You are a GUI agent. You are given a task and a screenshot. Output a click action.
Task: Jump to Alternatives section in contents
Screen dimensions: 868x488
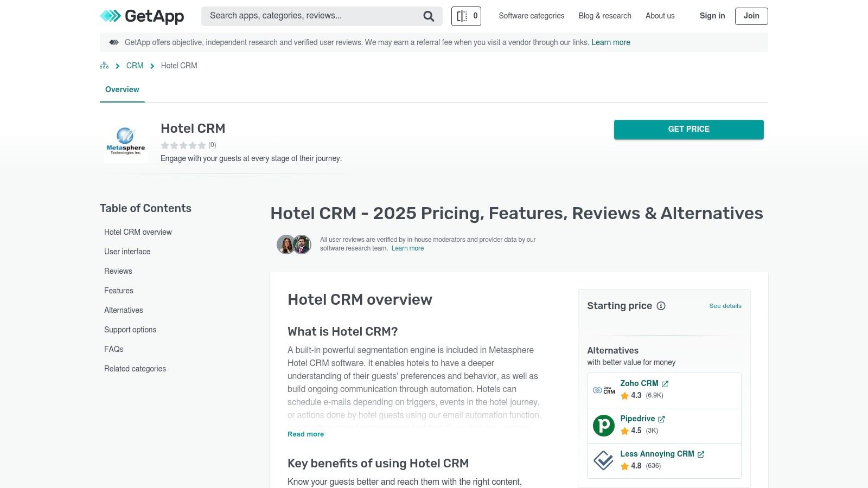pyautogui.click(x=124, y=310)
